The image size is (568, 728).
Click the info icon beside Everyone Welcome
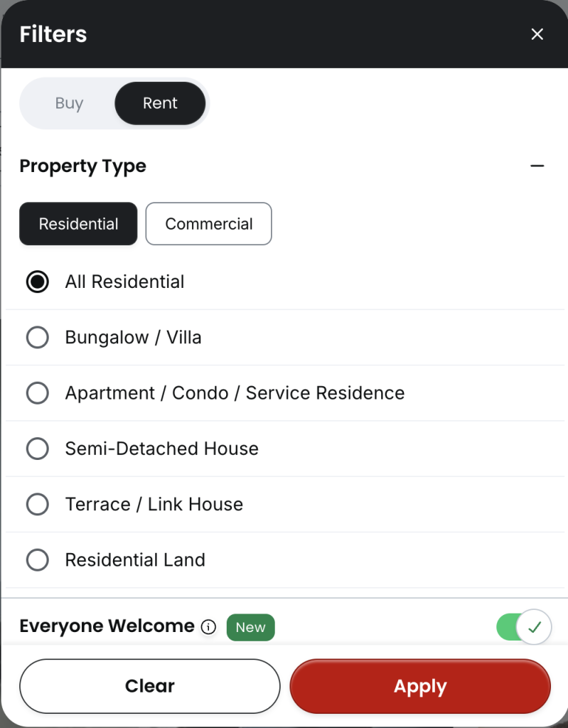click(208, 627)
